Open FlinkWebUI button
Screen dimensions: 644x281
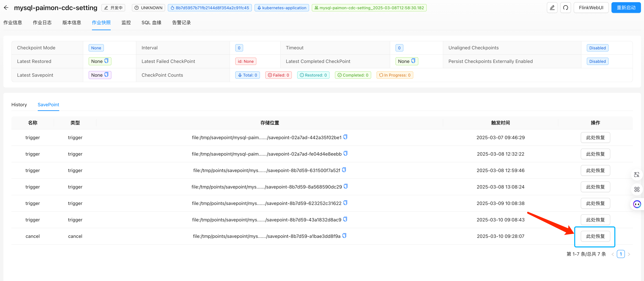pos(591,8)
